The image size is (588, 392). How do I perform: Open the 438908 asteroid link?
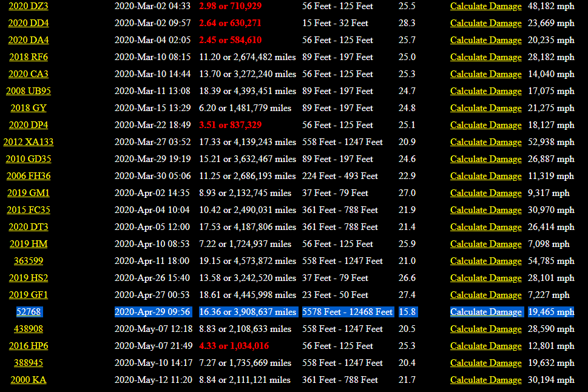(29, 329)
